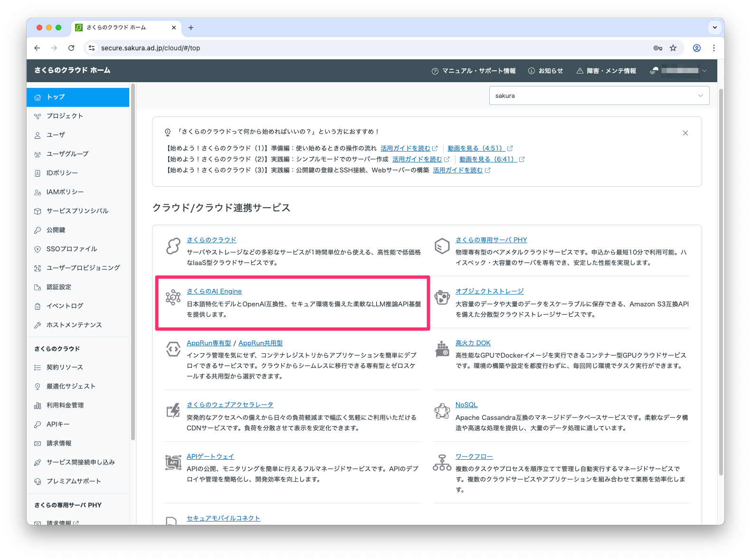
Task: Expand the user account menu chevron
Action: 704,71
